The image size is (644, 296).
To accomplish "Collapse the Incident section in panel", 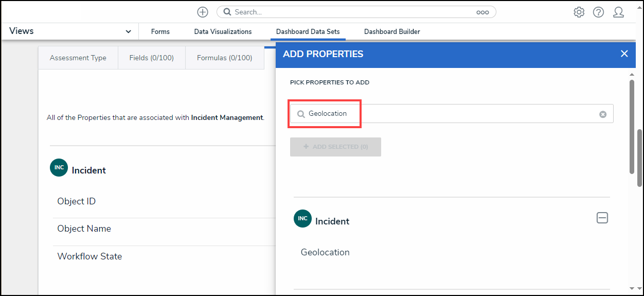I will [602, 218].
